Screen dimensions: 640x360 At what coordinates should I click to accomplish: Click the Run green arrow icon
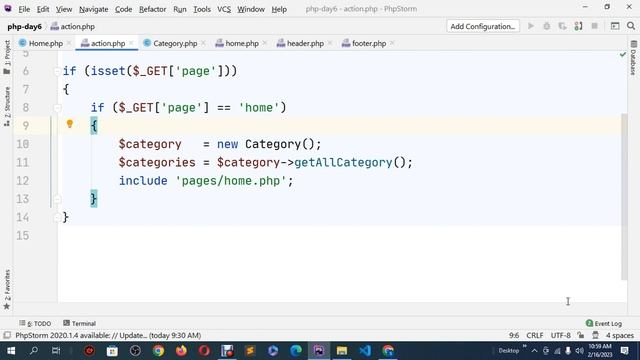tap(531, 26)
